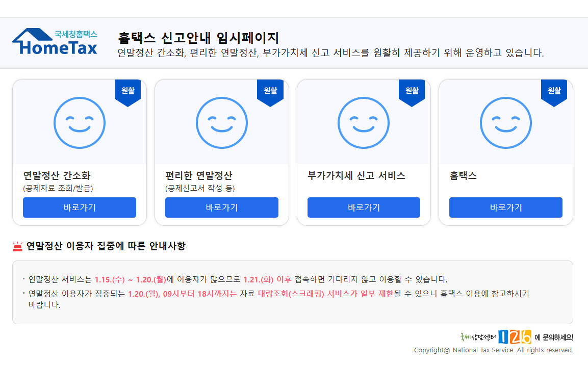Click 원활 status badge on 편리한 연말정산 card

(x=270, y=93)
